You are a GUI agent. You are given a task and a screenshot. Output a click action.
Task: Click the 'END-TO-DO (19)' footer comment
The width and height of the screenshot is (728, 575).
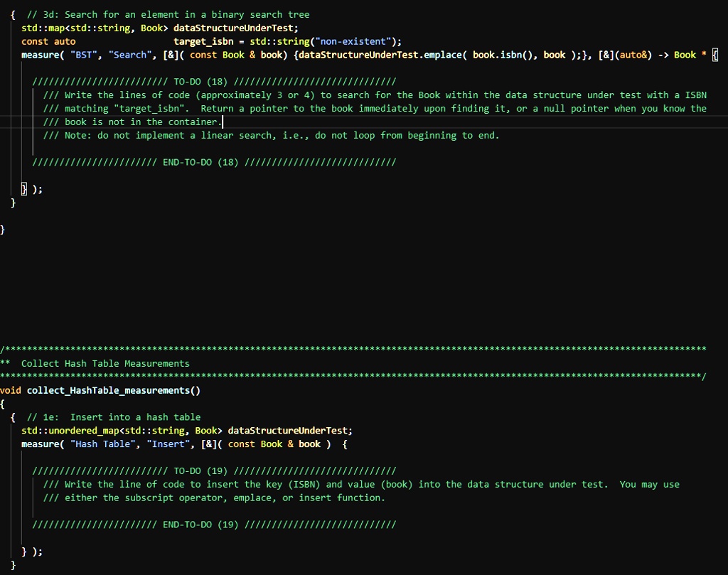pyautogui.click(x=214, y=525)
